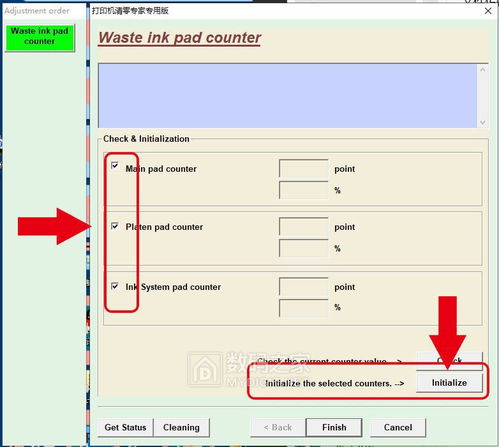The image size is (499, 447).
Task: Click the scroll up arrow in message box
Action: click(483, 70)
